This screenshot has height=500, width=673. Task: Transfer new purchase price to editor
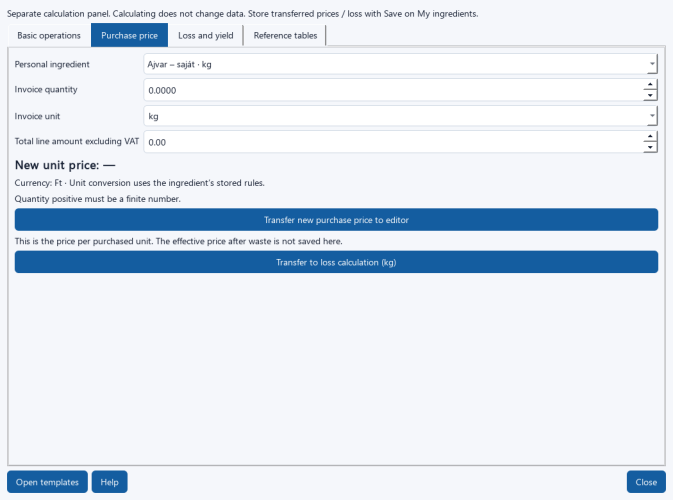pos(336,220)
